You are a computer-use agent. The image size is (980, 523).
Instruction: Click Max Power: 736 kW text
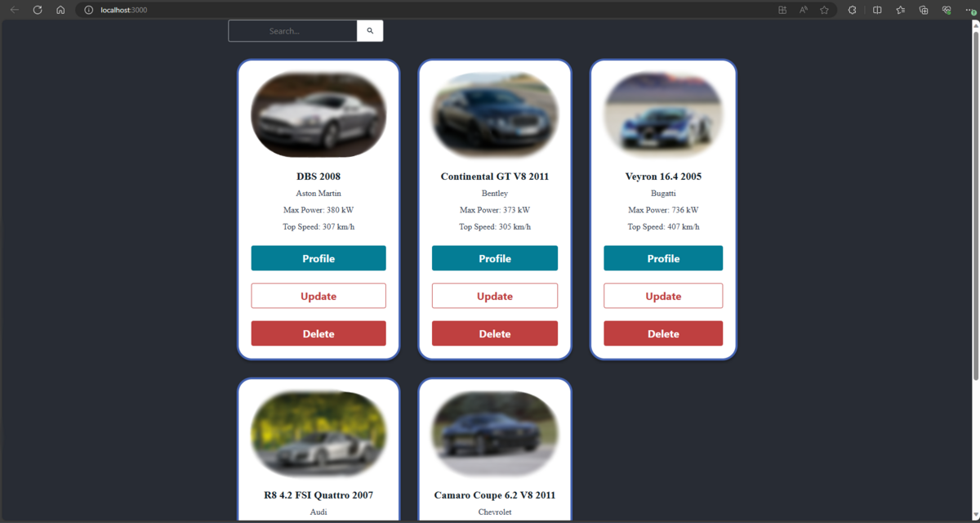coord(663,210)
